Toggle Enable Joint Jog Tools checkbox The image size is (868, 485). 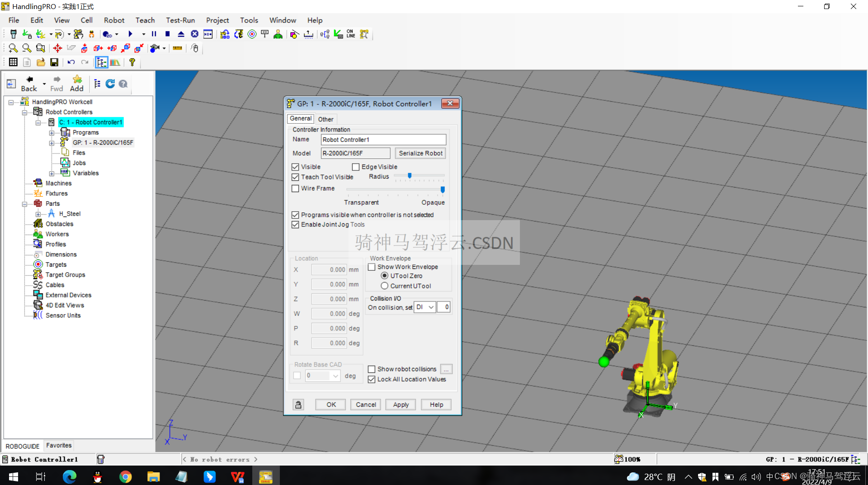pos(296,225)
